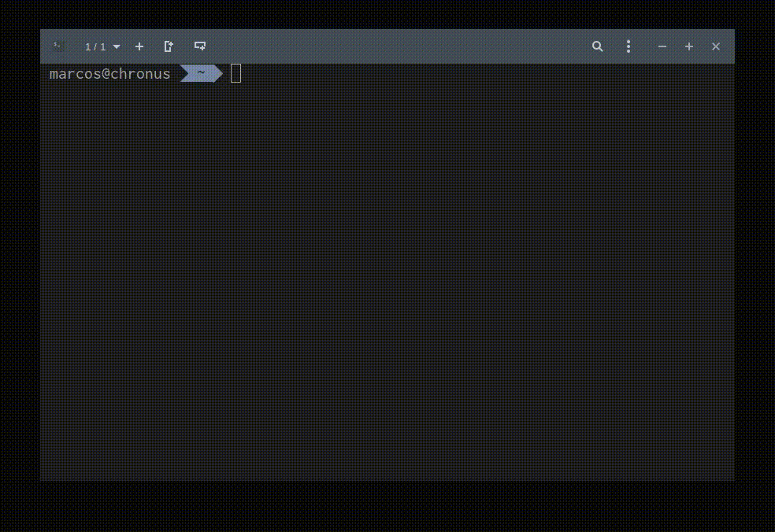Open the three-dot options menu

tap(629, 46)
